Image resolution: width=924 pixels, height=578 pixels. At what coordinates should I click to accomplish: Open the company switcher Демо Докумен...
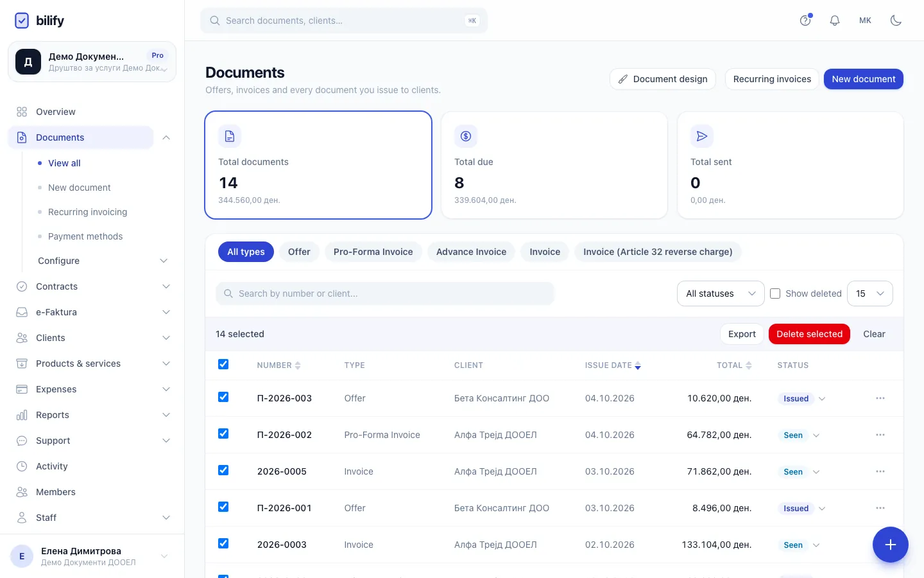pos(92,62)
